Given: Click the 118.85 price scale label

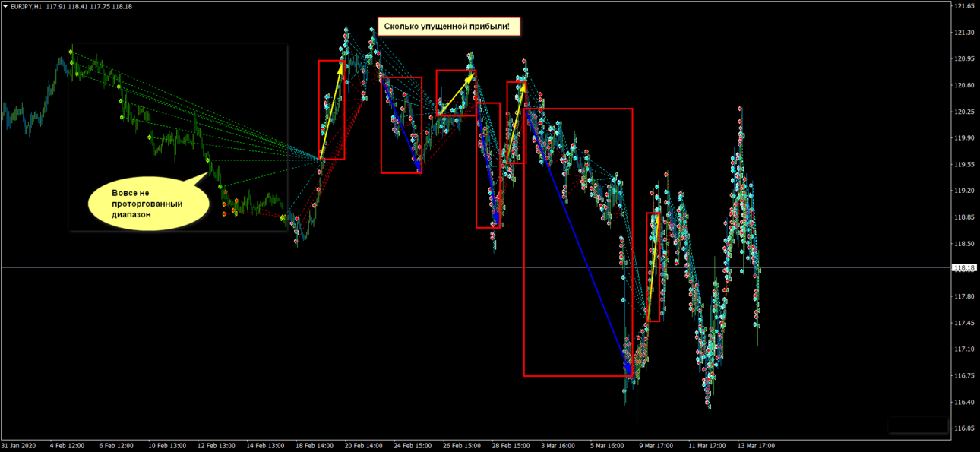Looking at the screenshot, I should (x=964, y=217).
